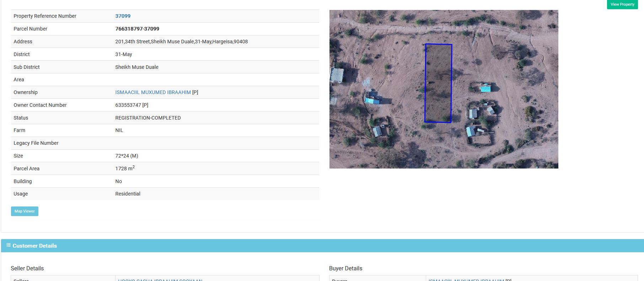
Task: Click sub district value Sheikh Muse Duale
Action: click(x=137, y=67)
